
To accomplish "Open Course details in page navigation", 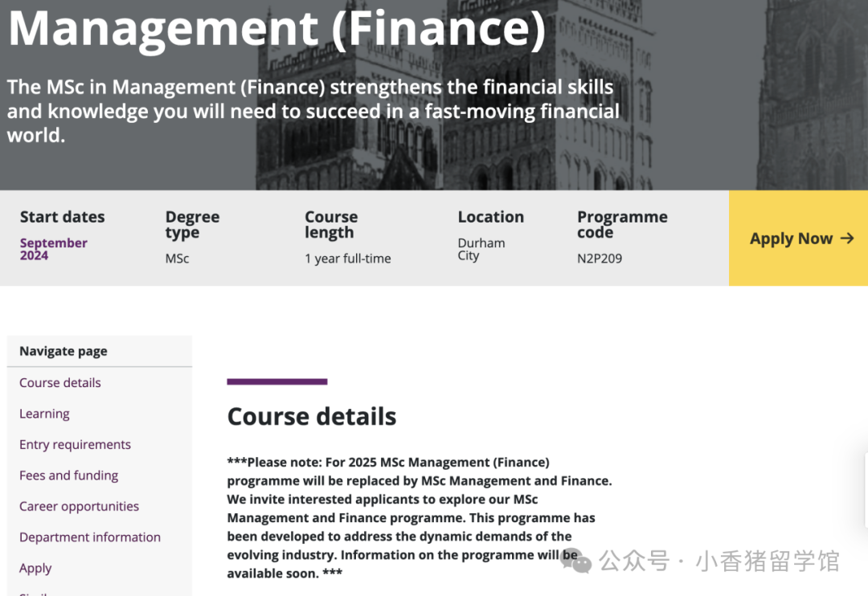I will tap(60, 383).
